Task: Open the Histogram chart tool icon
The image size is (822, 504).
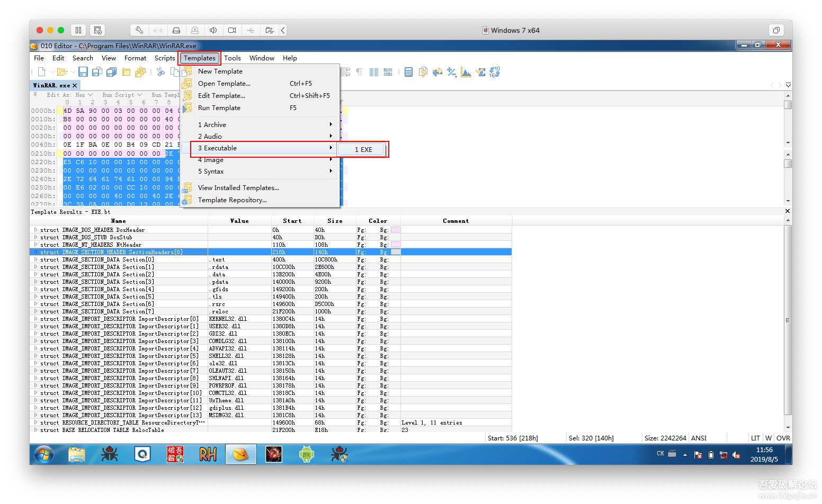Action: (466, 72)
